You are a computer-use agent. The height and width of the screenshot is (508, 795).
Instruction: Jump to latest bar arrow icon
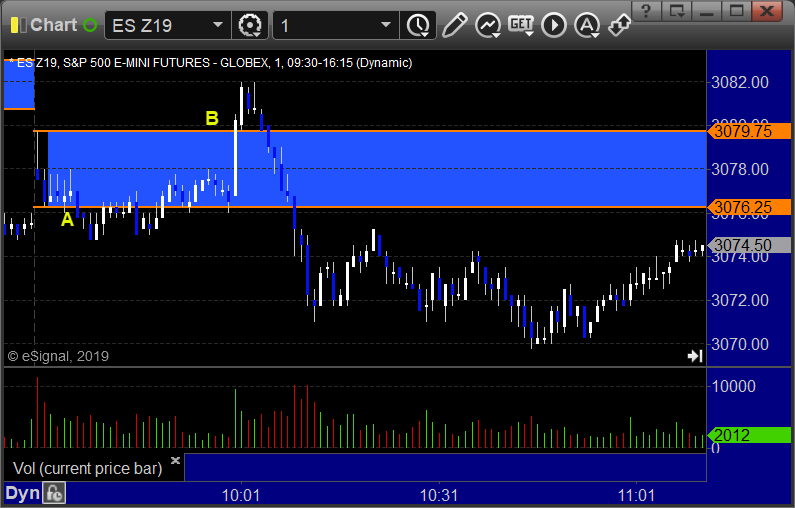coord(695,356)
